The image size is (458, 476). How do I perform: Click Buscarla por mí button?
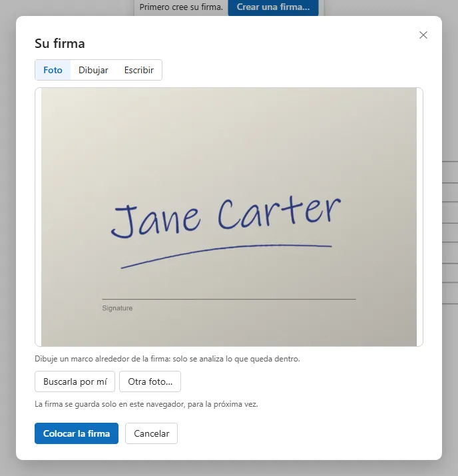pos(75,381)
